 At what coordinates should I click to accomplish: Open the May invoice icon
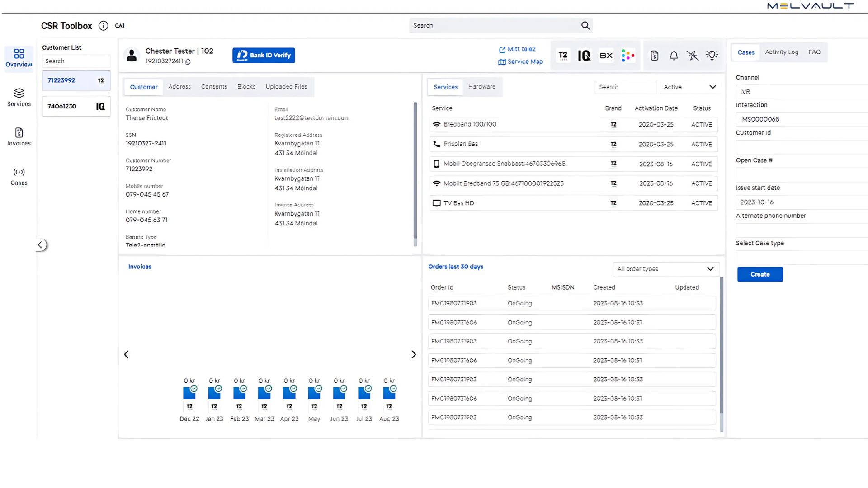click(x=314, y=393)
